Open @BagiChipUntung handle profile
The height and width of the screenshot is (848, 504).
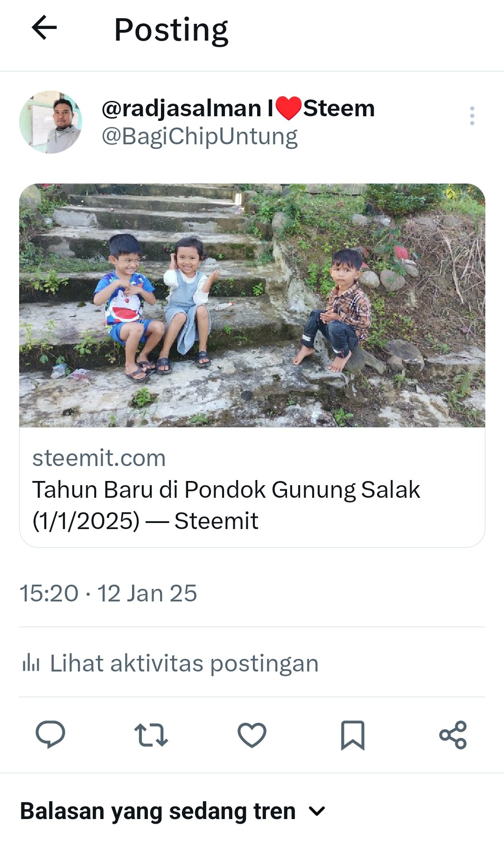click(200, 137)
